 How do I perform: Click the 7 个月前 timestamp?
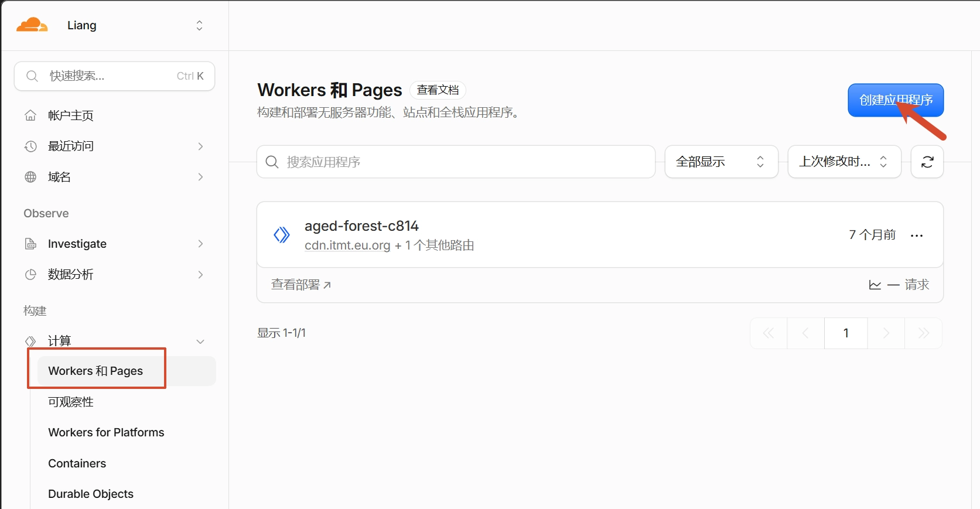(872, 235)
